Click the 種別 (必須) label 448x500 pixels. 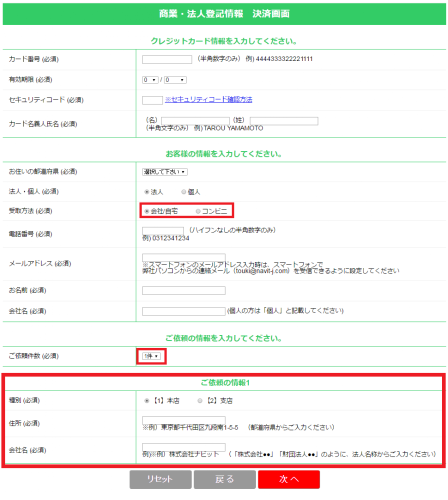tap(24, 400)
